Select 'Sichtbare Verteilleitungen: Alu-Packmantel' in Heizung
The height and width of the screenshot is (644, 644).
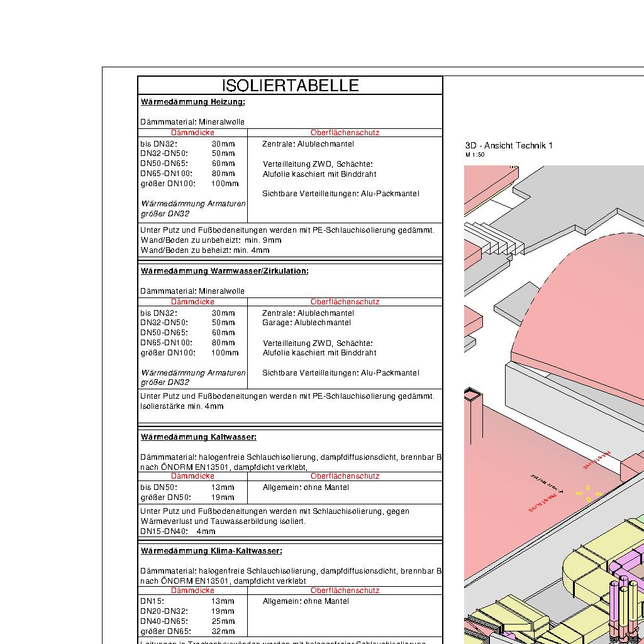pyautogui.click(x=341, y=194)
